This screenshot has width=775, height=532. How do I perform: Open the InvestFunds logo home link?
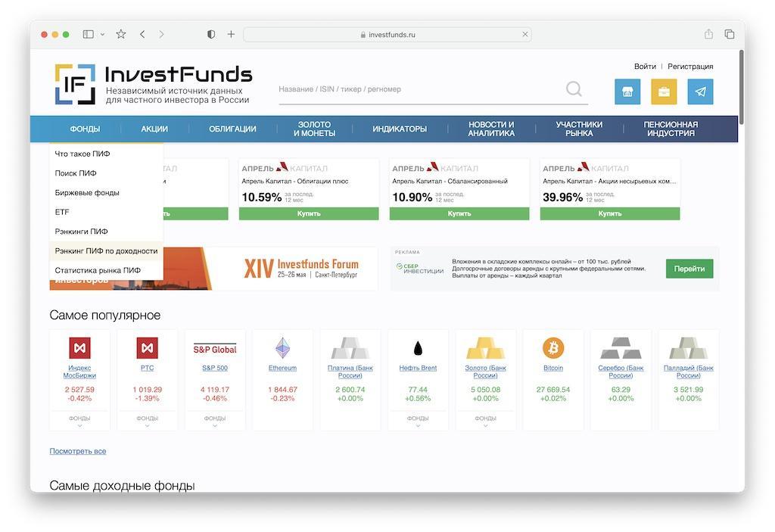[153, 84]
